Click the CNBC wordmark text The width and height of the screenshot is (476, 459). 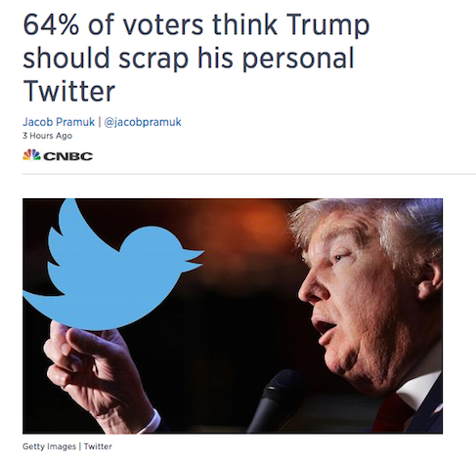68,156
